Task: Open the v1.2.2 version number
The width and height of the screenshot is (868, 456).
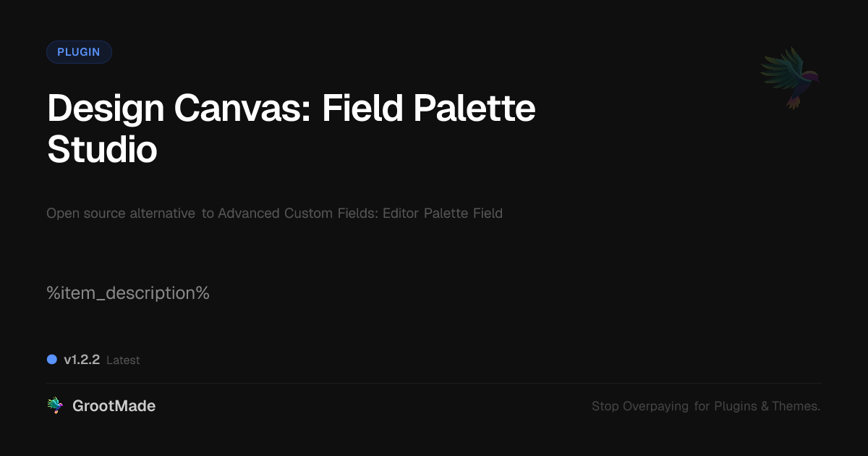Action: point(82,360)
